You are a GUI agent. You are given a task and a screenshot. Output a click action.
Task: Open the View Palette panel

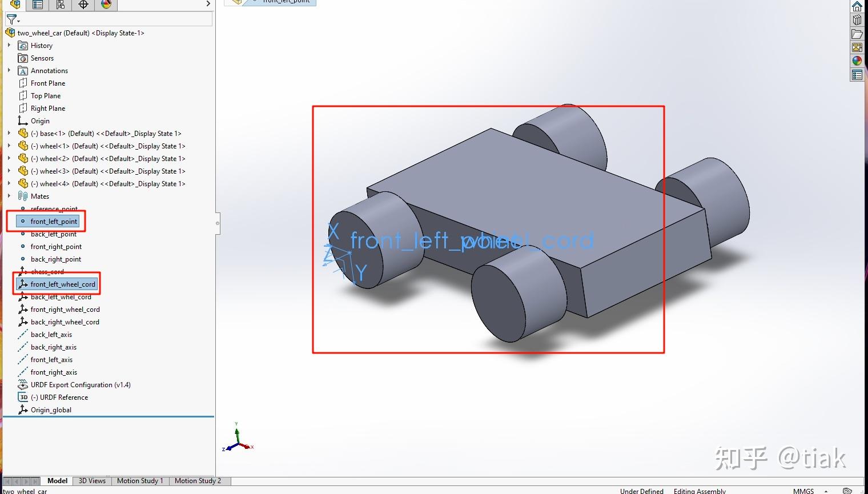[857, 47]
